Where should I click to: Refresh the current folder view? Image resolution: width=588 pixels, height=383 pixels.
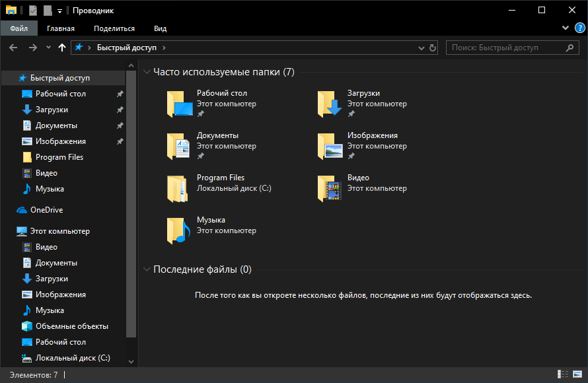432,48
